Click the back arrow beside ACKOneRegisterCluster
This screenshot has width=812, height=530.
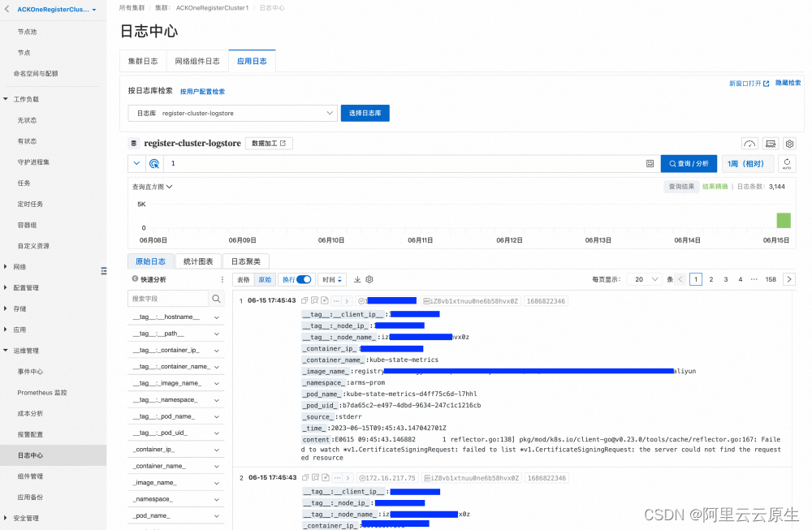pyautogui.click(x=6, y=9)
